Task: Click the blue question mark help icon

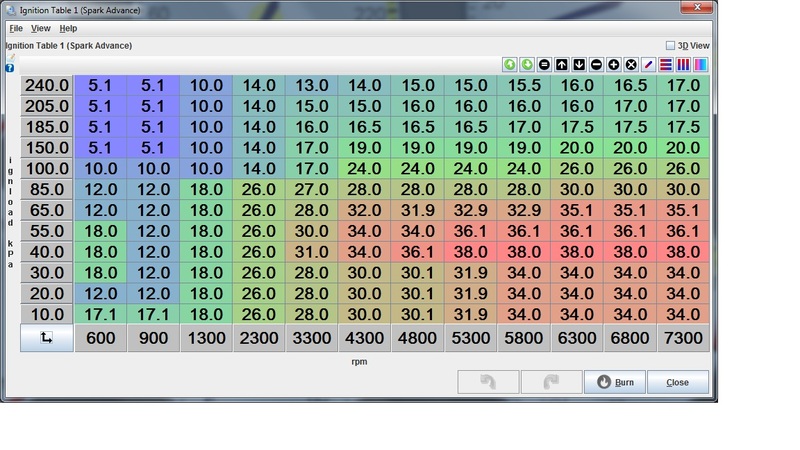Action: coord(10,68)
